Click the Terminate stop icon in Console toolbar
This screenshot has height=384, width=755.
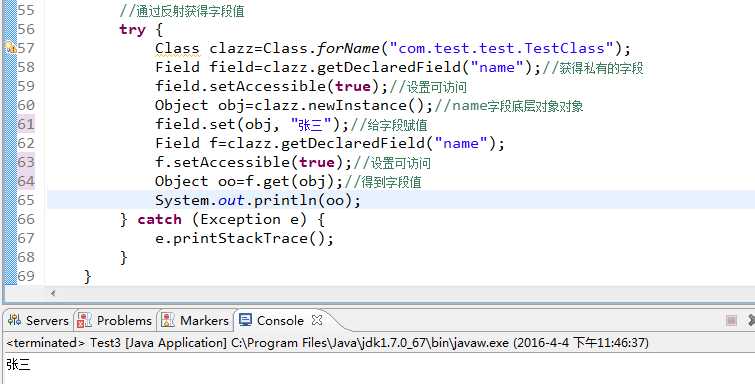pyautogui.click(x=731, y=320)
